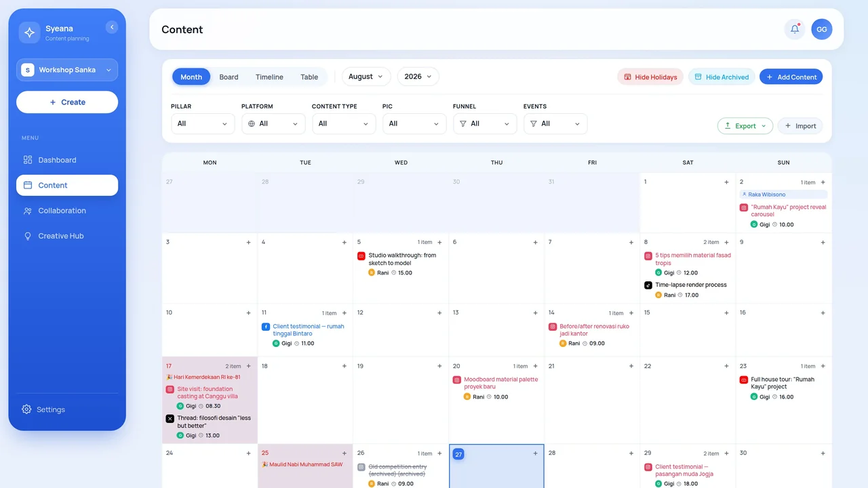Toggle Hide Archived
Image resolution: width=868 pixels, height=488 pixels.
pos(722,77)
